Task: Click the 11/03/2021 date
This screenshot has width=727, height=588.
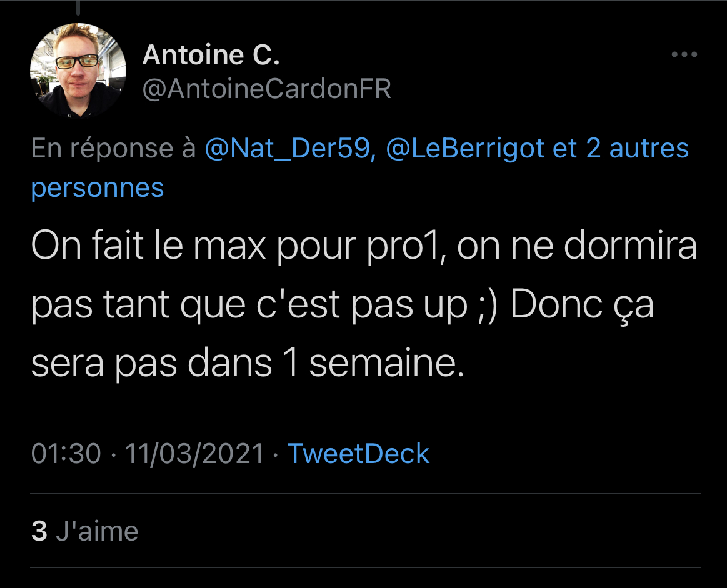Action: coord(194,454)
